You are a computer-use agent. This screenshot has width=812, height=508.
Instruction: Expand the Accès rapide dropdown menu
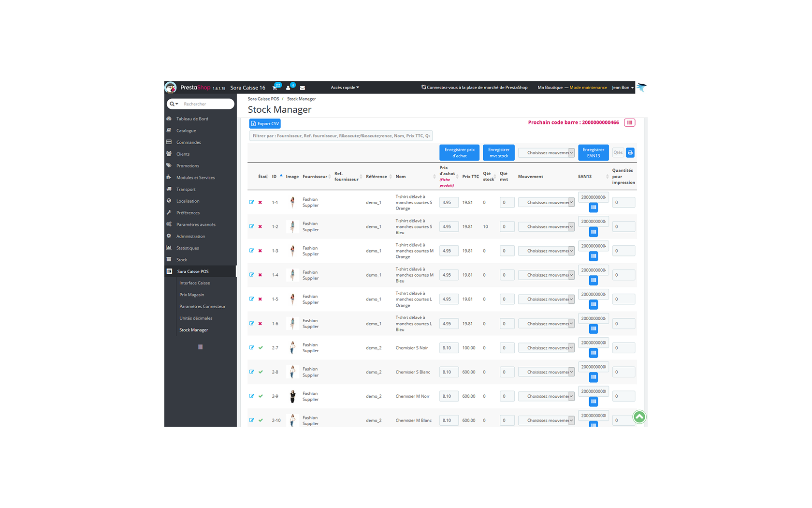(x=345, y=88)
